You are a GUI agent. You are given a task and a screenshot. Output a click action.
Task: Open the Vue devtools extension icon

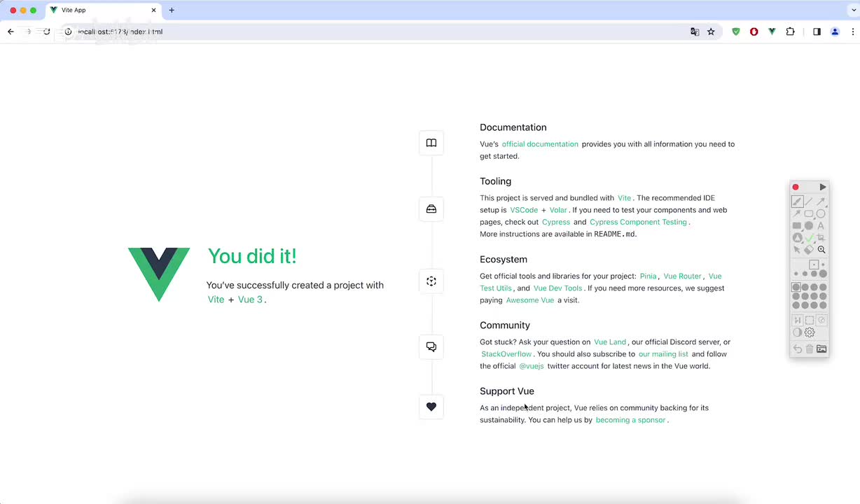(x=772, y=31)
